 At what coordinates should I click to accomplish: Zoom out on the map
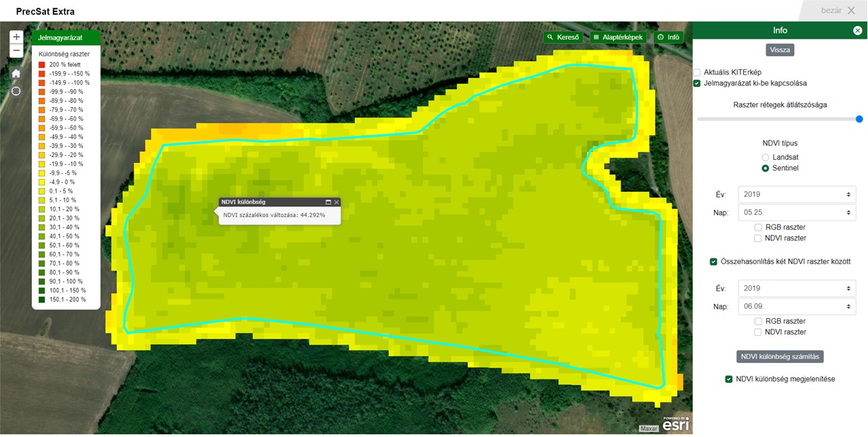[x=16, y=51]
